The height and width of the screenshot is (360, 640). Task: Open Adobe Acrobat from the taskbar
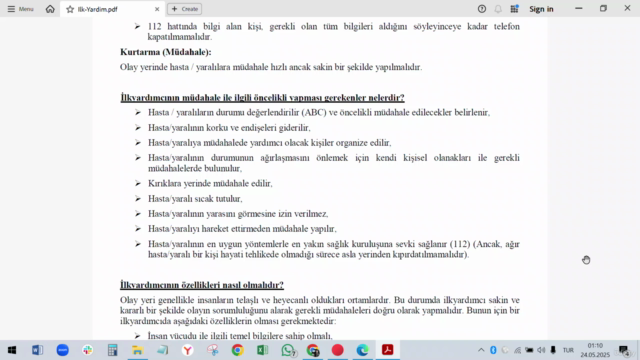tap(387, 350)
